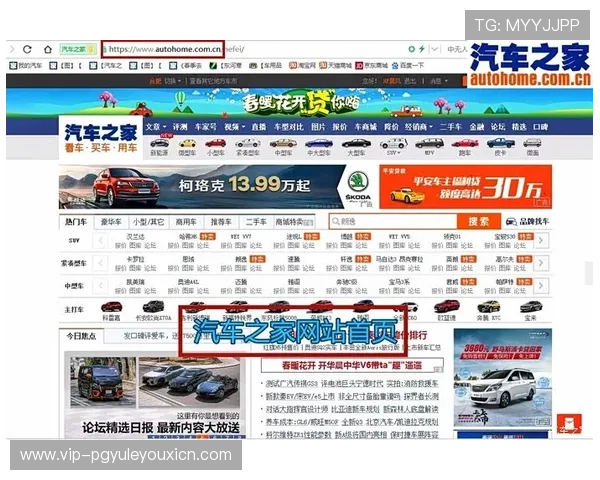Open the orange floating widget icon at bottom right
This screenshot has width=600, height=480.
[569, 424]
